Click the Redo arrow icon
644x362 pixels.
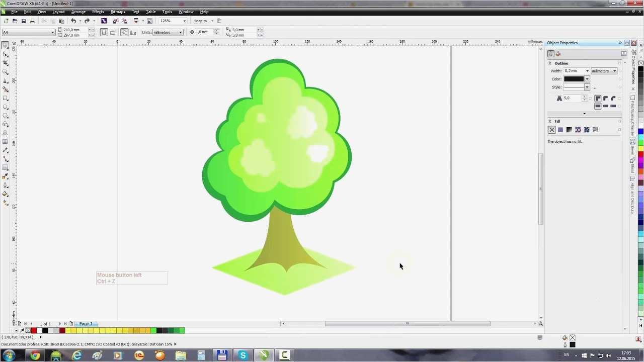tap(87, 21)
